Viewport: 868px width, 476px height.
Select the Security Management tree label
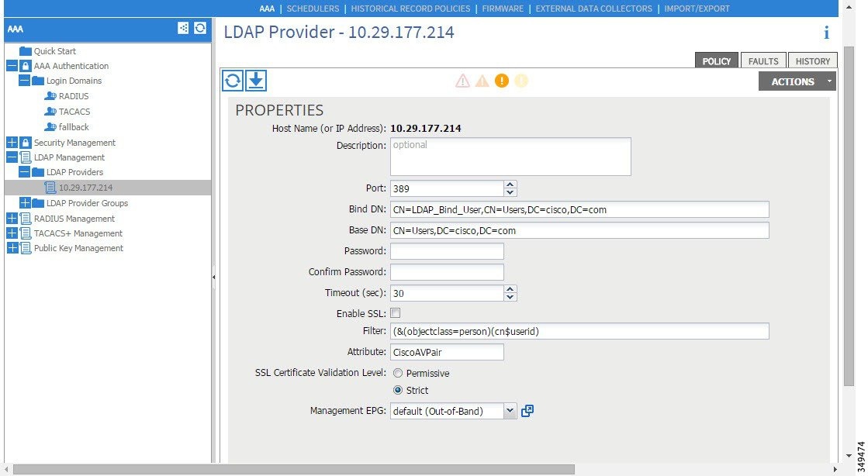click(x=74, y=142)
